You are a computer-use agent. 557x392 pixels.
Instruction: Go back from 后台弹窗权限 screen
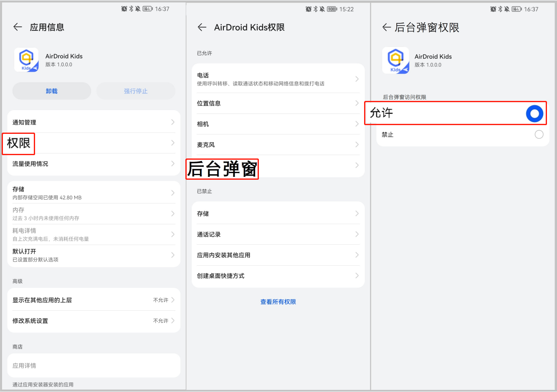pyautogui.click(x=387, y=28)
